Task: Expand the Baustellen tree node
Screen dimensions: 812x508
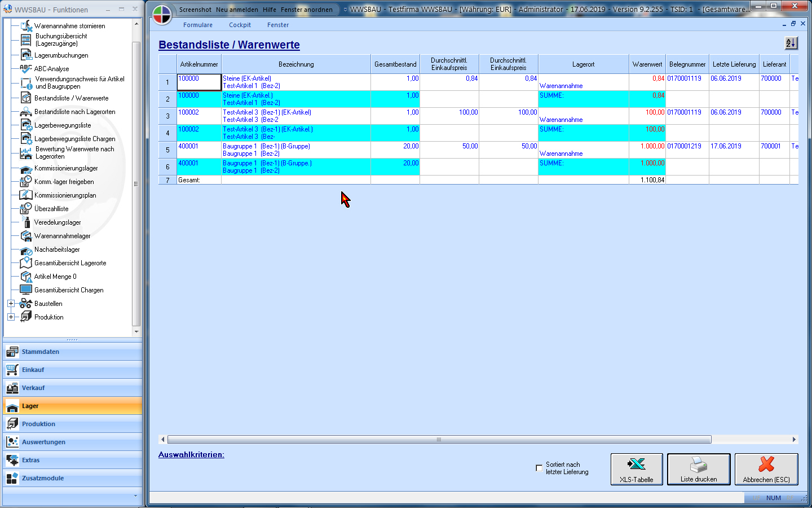Action: tap(11, 303)
